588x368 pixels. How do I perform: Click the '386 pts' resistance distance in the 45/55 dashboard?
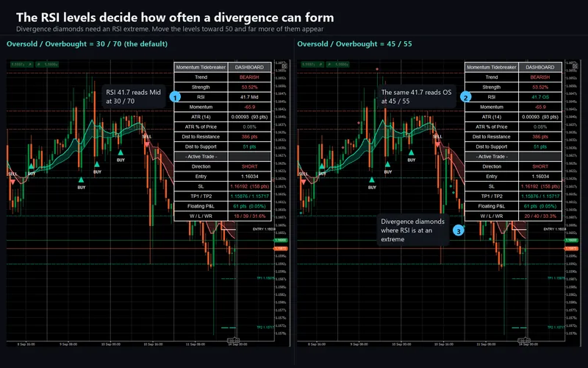coord(540,137)
